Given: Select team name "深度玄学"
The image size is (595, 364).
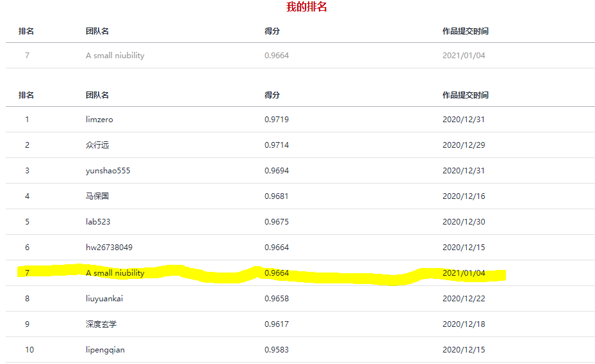Looking at the screenshot, I should point(101,324).
